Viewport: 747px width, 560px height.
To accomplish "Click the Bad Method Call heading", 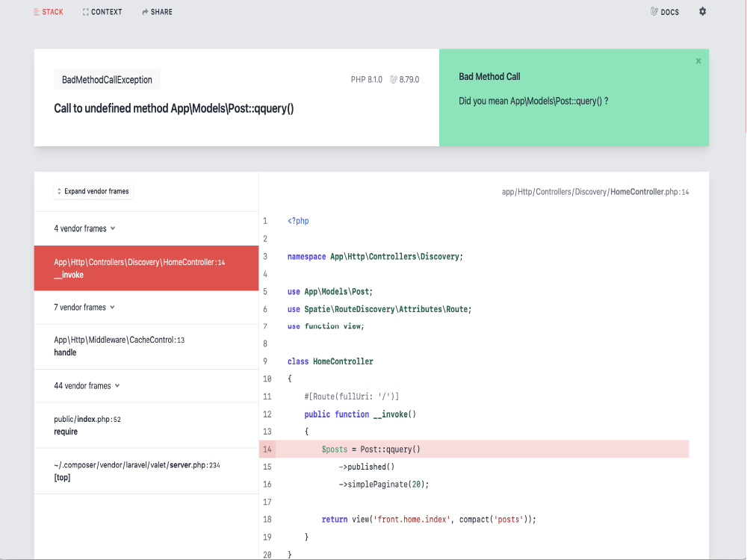I will pyautogui.click(x=489, y=77).
